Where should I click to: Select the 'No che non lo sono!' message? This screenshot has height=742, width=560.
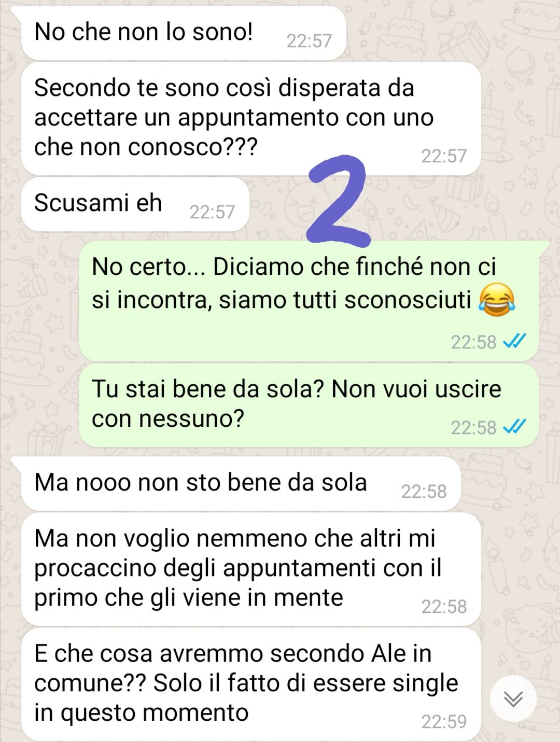coord(184,33)
